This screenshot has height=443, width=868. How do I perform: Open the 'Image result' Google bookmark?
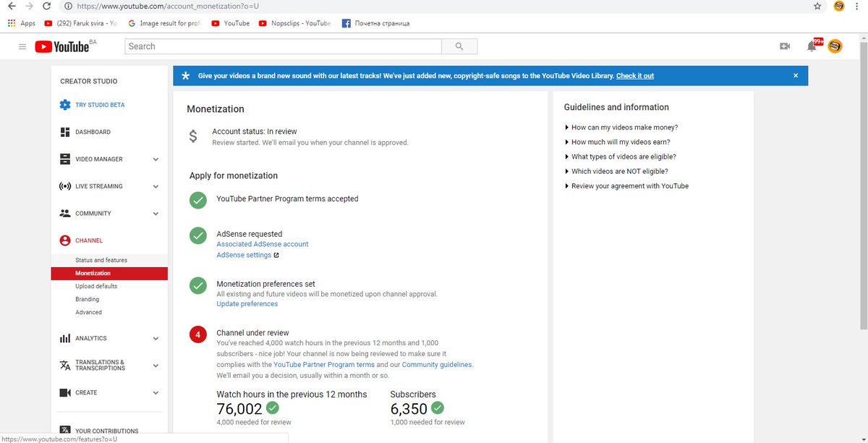coord(163,23)
